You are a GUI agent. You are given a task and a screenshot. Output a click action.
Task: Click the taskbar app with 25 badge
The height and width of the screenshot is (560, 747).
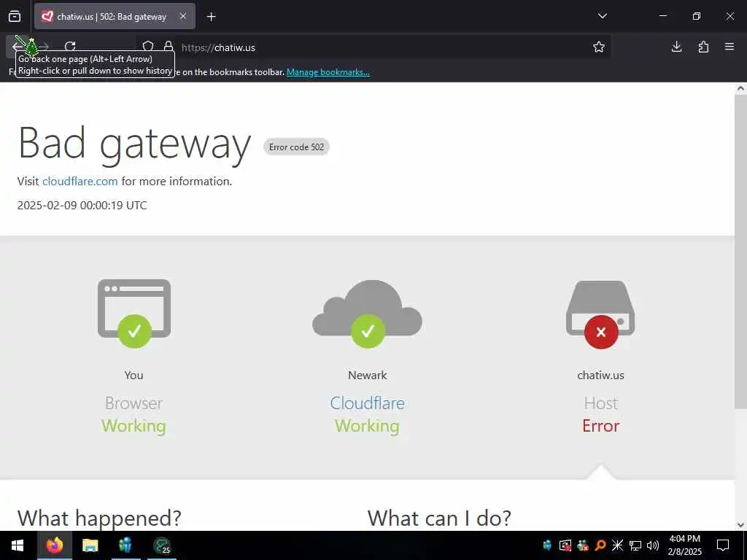(162, 545)
